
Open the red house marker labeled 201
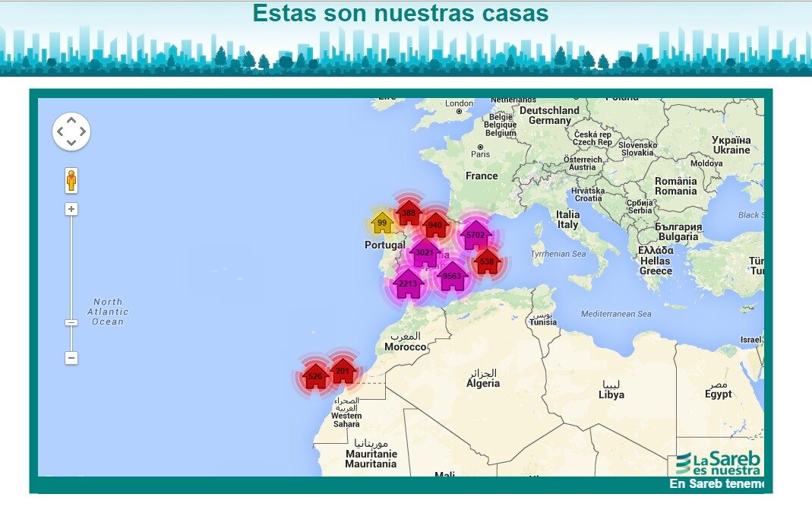click(343, 371)
